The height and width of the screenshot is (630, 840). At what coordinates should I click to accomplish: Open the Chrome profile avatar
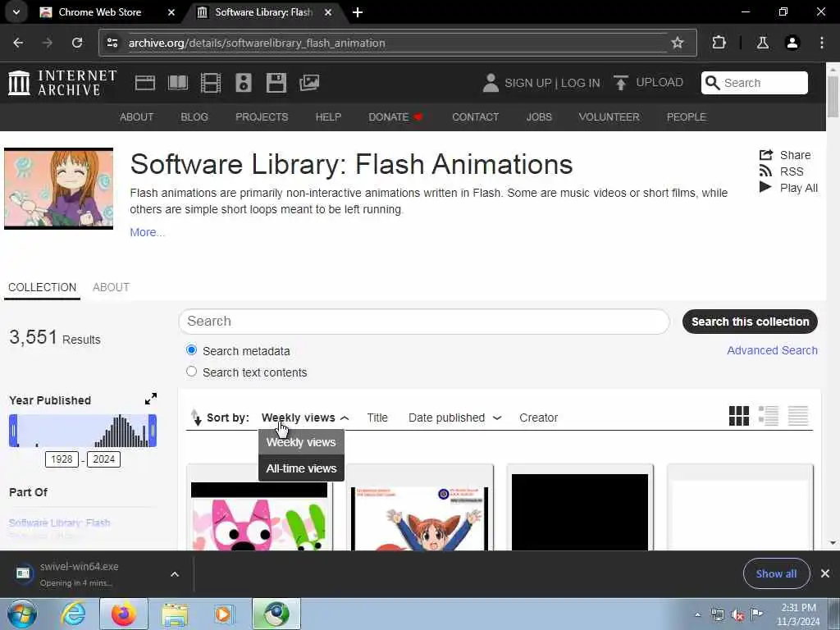tap(792, 43)
